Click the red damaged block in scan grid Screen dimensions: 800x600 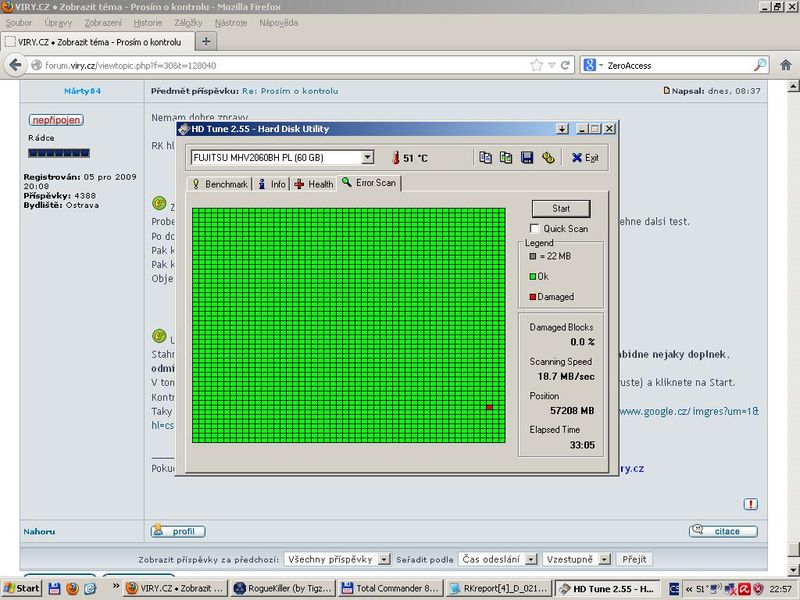[489, 407]
